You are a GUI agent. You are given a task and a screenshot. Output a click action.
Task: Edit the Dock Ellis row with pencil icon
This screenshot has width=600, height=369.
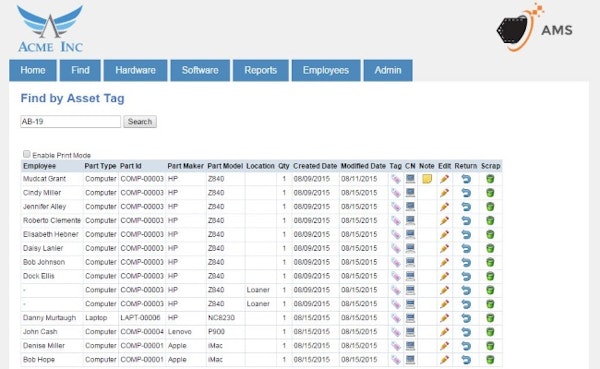click(444, 276)
